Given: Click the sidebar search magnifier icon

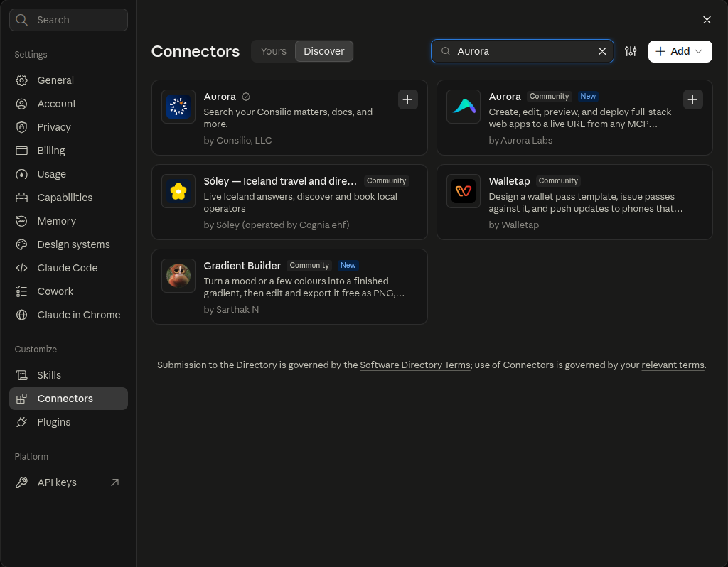Looking at the screenshot, I should point(21,20).
